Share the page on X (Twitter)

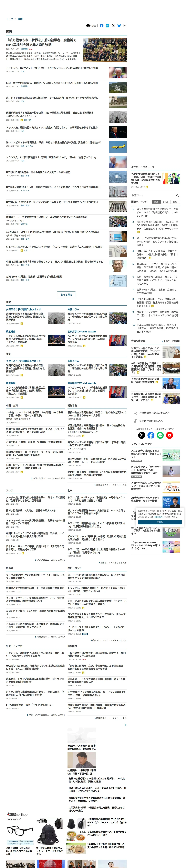click(88, 26)
